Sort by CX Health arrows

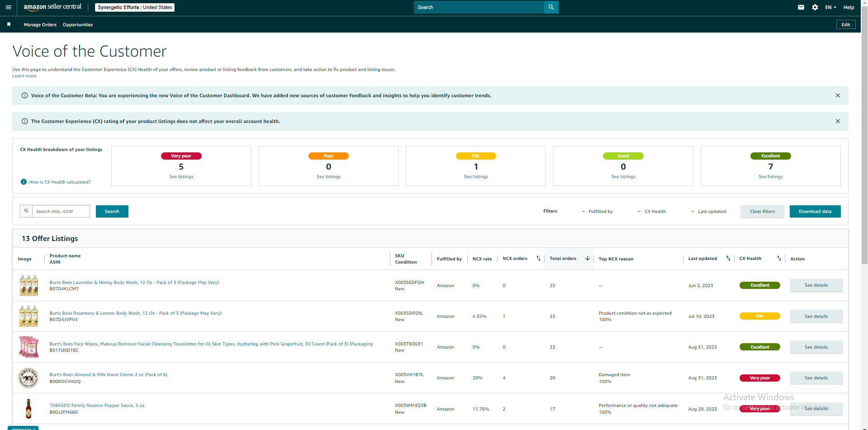point(779,258)
